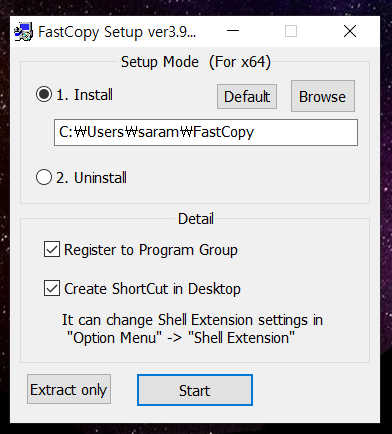Click the Default path button

click(247, 97)
